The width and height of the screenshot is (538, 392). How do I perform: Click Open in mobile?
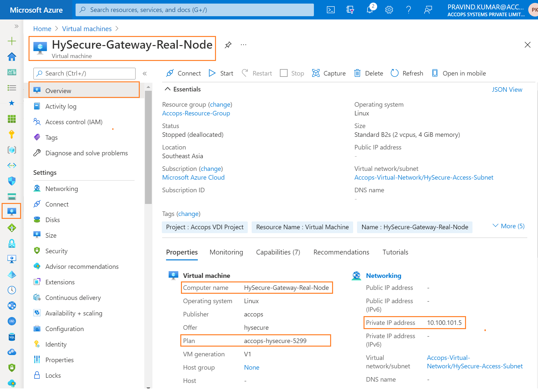(x=459, y=73)
